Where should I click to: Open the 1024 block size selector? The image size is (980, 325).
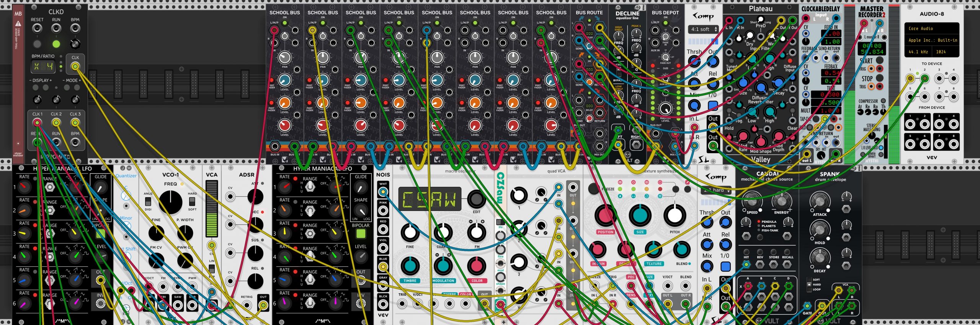[x=946, y=52]
